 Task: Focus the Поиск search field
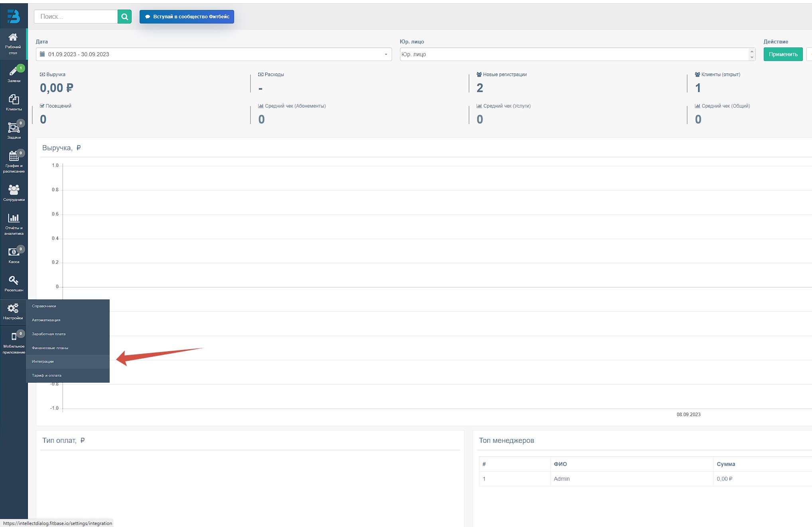coord(76,17)
